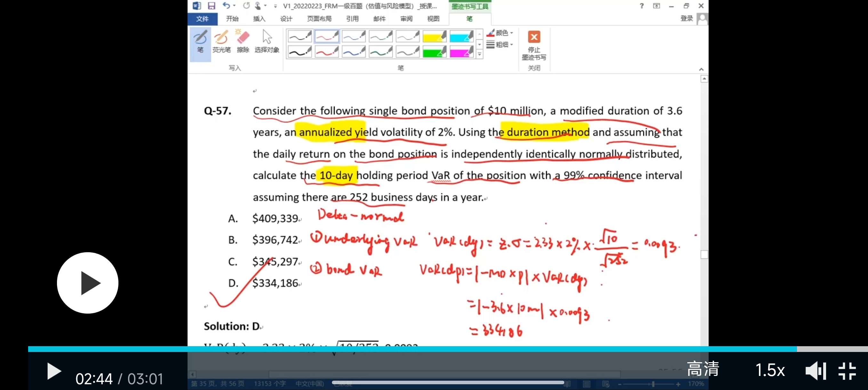Click the redo/repeat icon
Screen dimensions: 868x390
coord(247,6)
